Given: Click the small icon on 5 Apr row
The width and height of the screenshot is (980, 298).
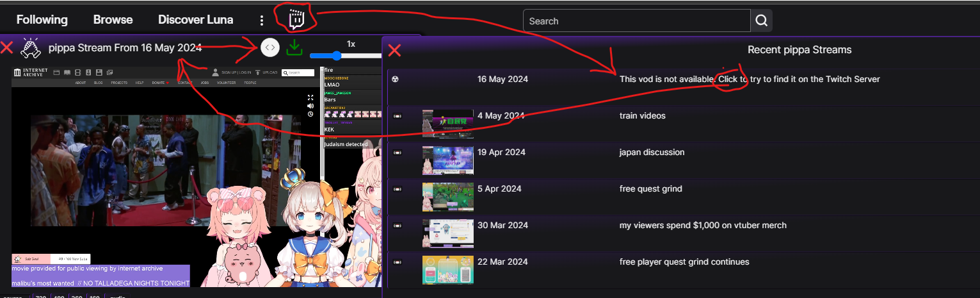Looking at the screenshot, I should [x=397, y=189].
